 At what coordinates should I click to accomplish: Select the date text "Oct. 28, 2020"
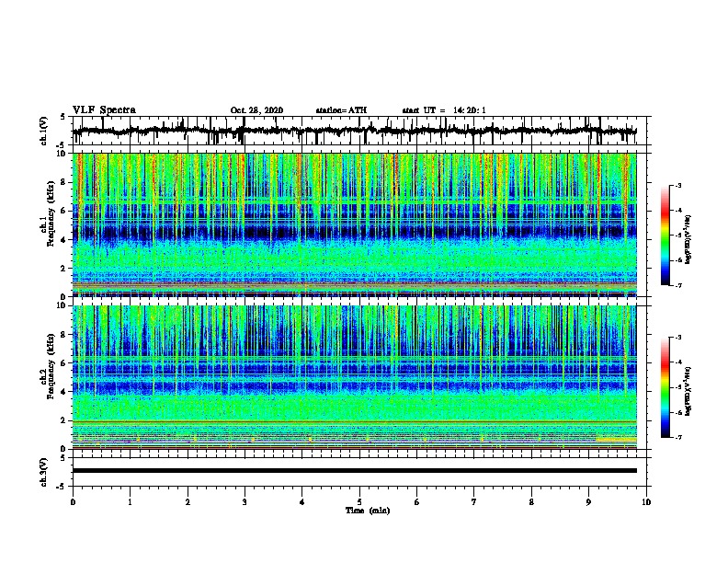[256, 110]
